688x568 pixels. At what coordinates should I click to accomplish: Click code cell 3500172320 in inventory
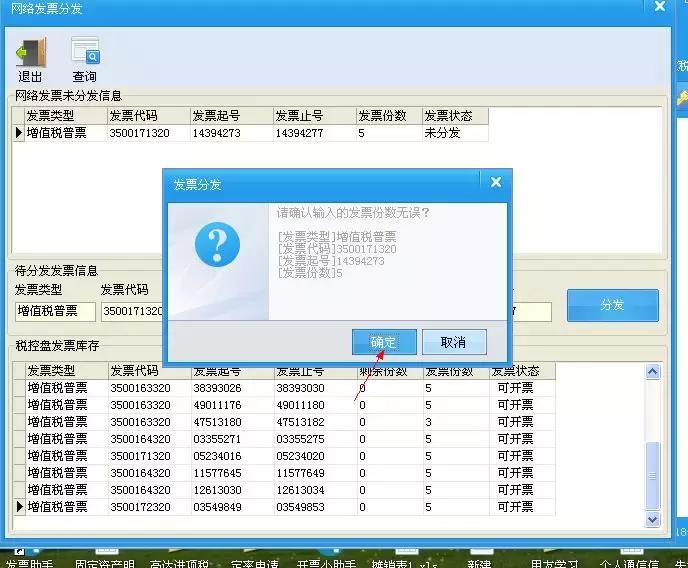tap(150, 507)
